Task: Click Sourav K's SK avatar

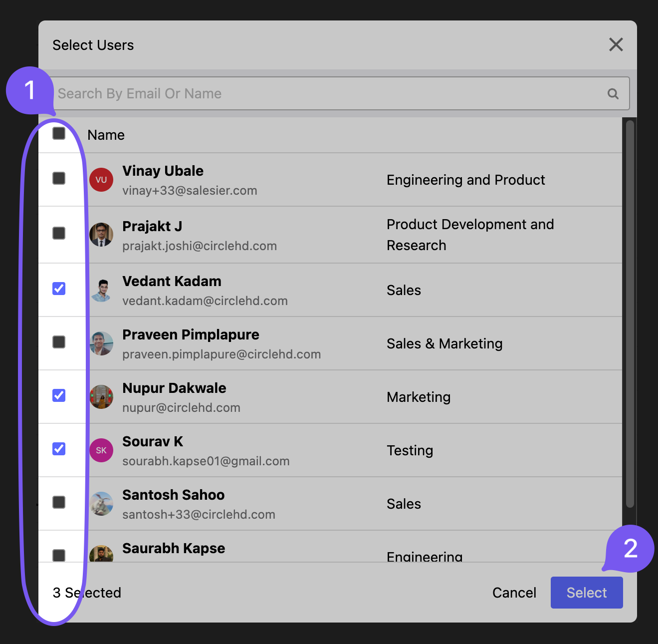Action: click(x=101, y=450)
